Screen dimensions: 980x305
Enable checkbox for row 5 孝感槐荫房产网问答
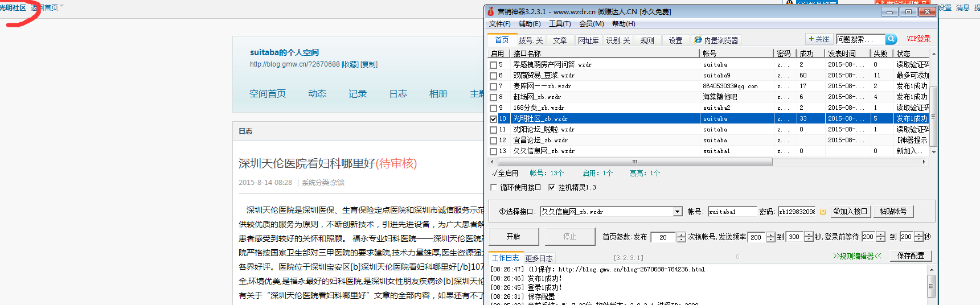(493, 65)
